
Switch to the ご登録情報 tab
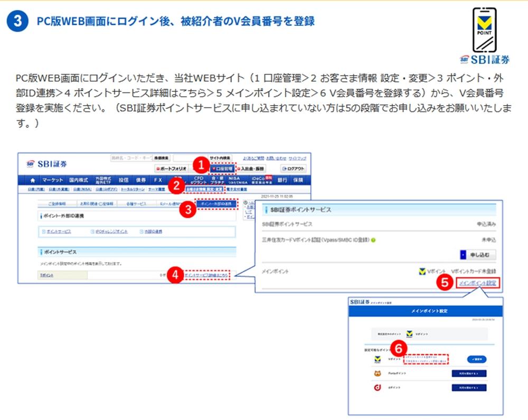[57, 204]
